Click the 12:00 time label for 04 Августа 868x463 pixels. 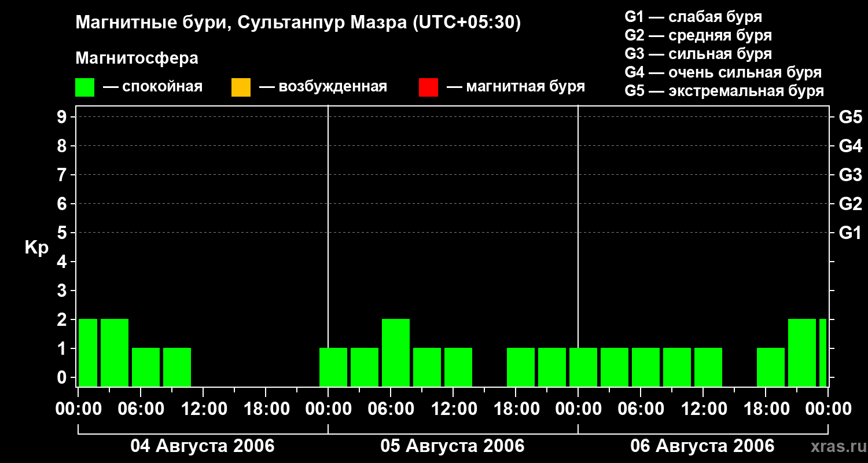[x=204, y=409]
